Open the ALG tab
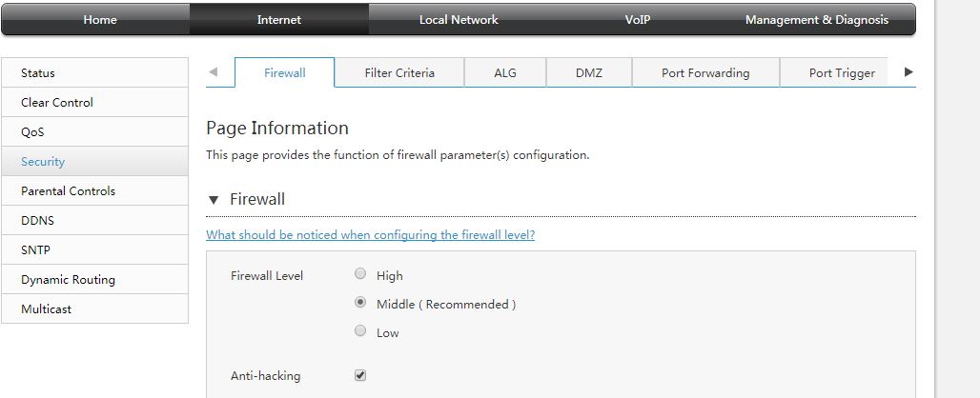 point(505,72)
